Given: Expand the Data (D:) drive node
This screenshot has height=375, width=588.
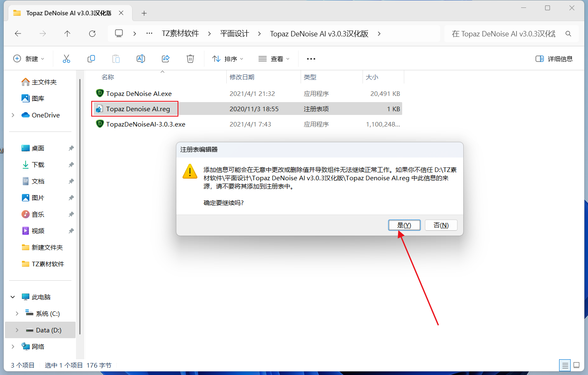Looking at the screenshot, I should point(17,330).
